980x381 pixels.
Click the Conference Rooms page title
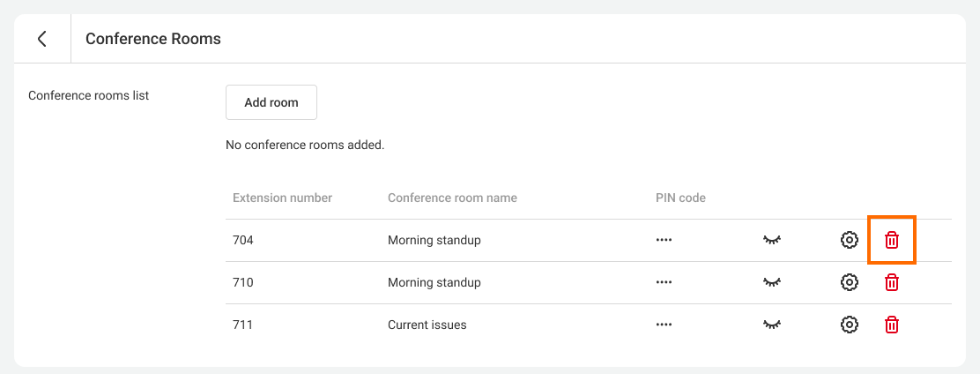(x=153, y=39)
